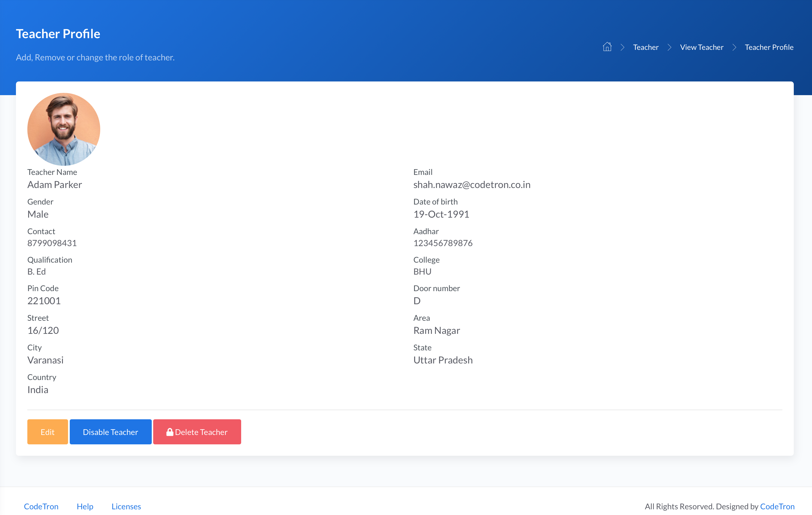
Task: Open the CodeTron footer link
Action: tap(41, 506)
